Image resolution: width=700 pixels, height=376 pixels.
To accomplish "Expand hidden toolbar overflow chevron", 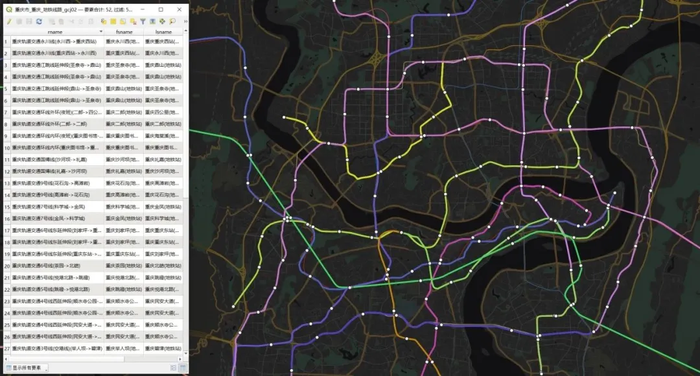I will coord(185,21).
